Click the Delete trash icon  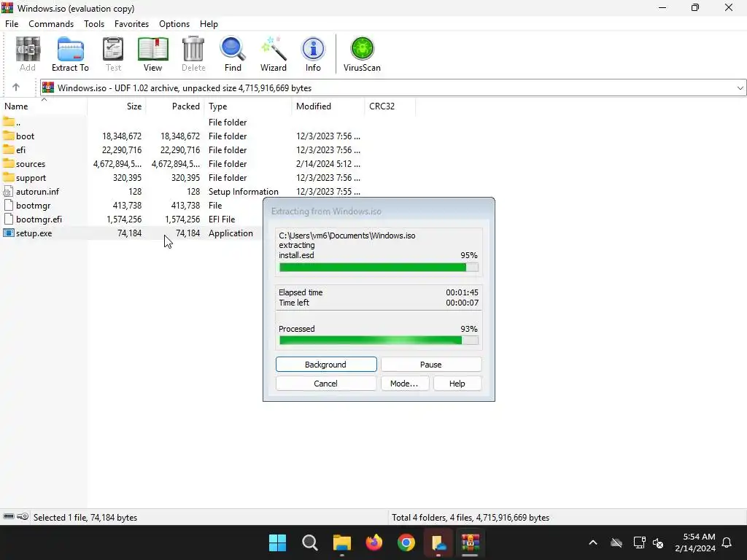pos(193,54)
